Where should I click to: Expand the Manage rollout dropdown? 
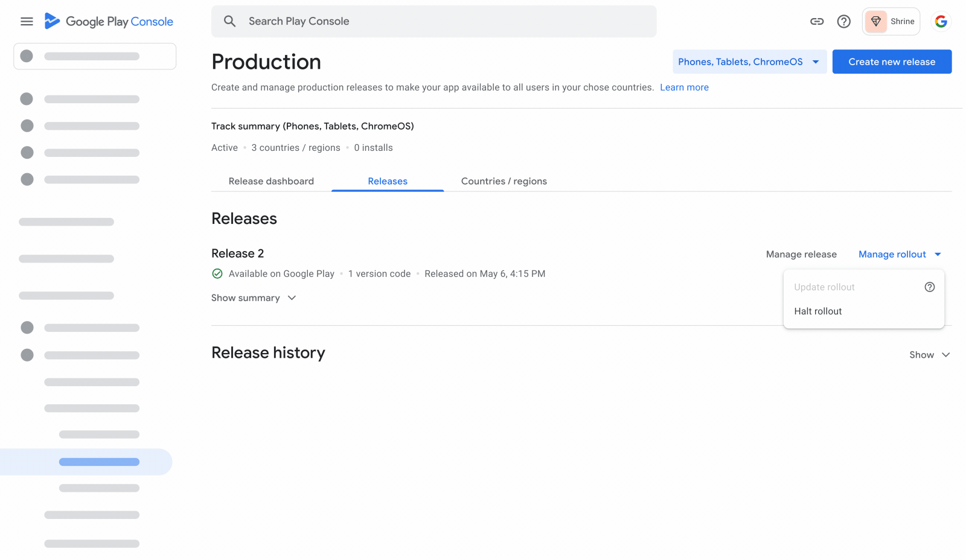(x=900, y=255)
